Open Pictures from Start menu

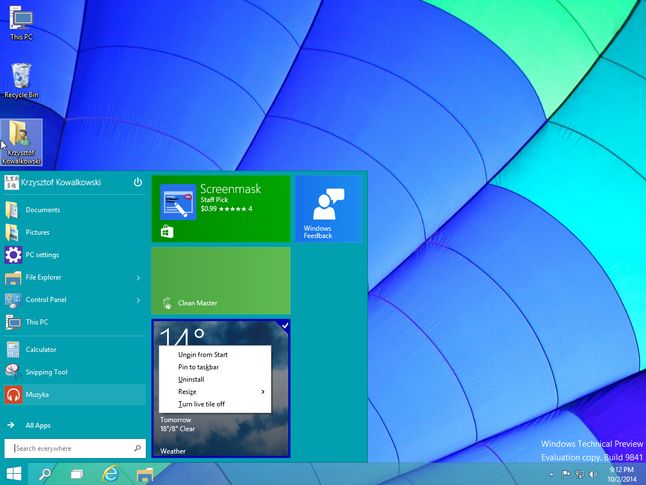75,232
